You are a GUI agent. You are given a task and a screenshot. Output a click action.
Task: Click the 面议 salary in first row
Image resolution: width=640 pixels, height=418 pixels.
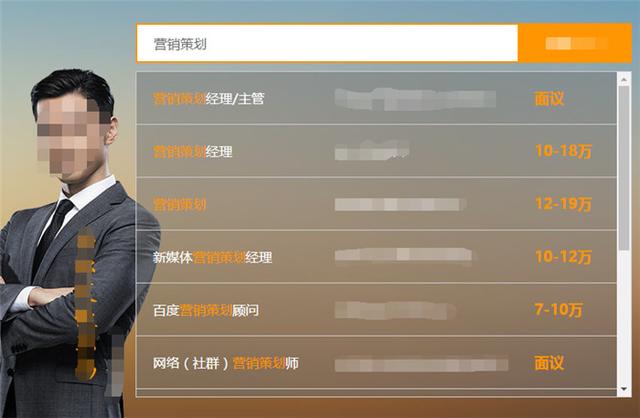tap(549, 98)
